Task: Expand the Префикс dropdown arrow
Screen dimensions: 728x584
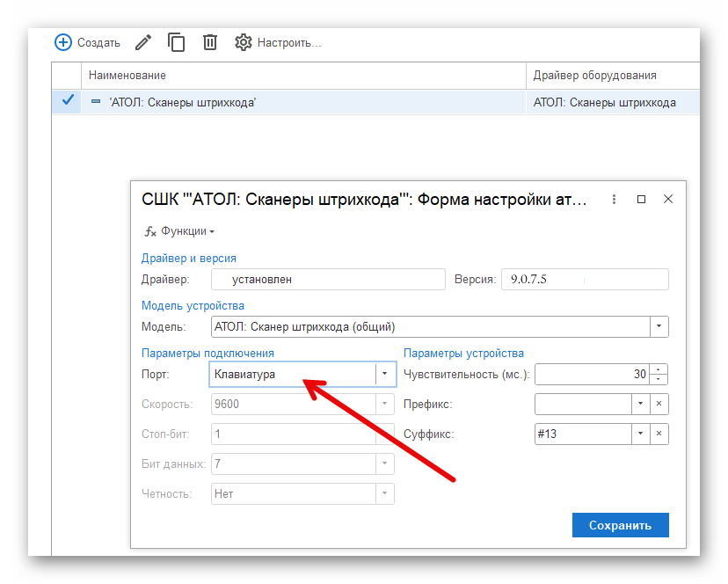Action: pyautogui.click(x=641, y=404)
